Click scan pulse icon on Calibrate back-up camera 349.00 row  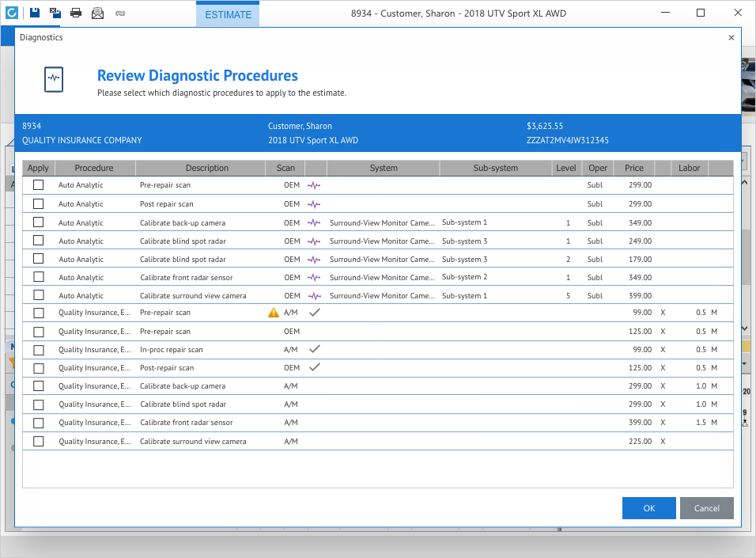pos(315,223)
